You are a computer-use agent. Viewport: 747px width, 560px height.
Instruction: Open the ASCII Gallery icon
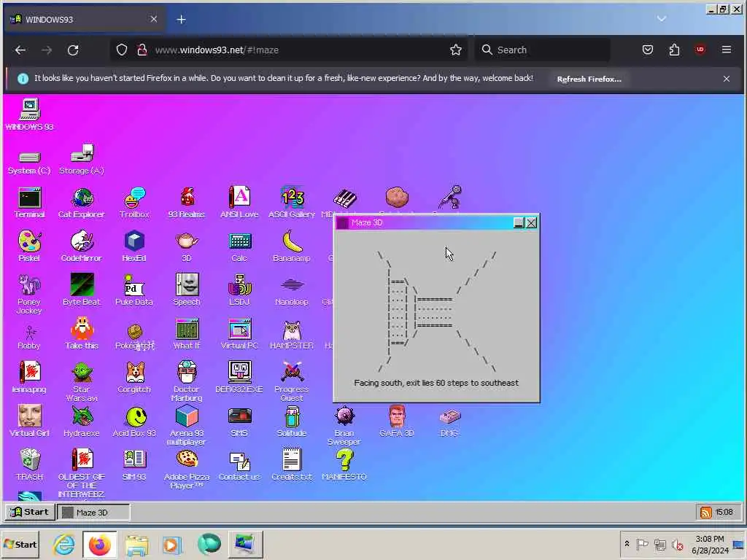(x=292, y=203)
